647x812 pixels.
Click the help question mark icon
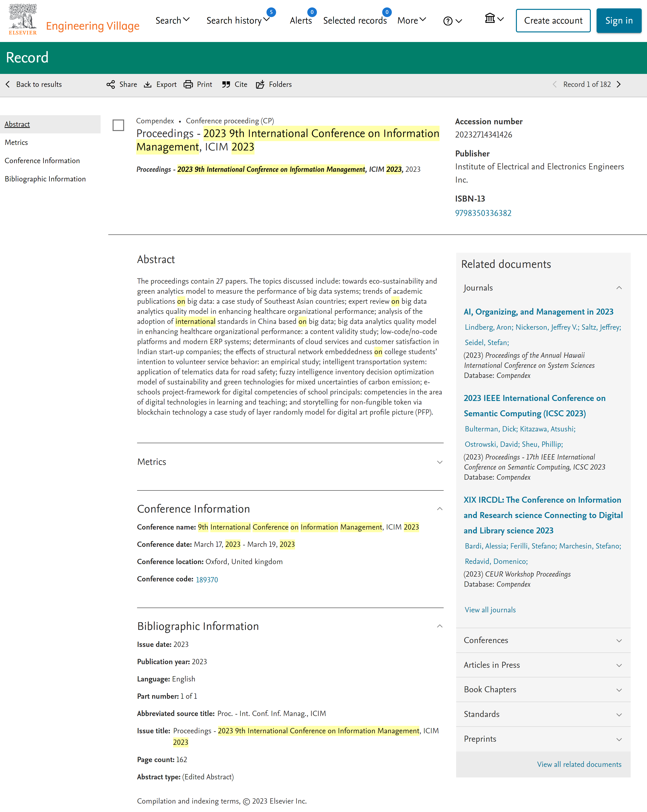point(448,21)
